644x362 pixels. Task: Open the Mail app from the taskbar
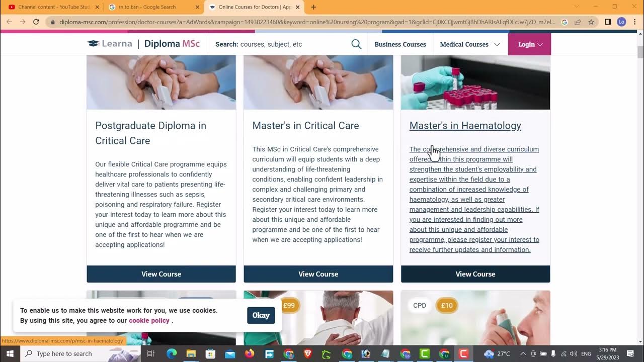pyautogui.click(x=230, y=353)
